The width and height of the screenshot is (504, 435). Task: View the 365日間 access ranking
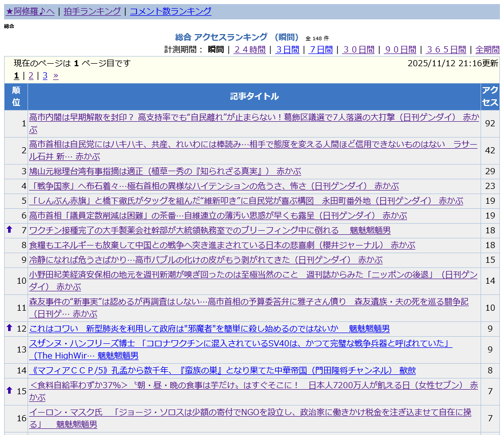click(x=446, y=49)
